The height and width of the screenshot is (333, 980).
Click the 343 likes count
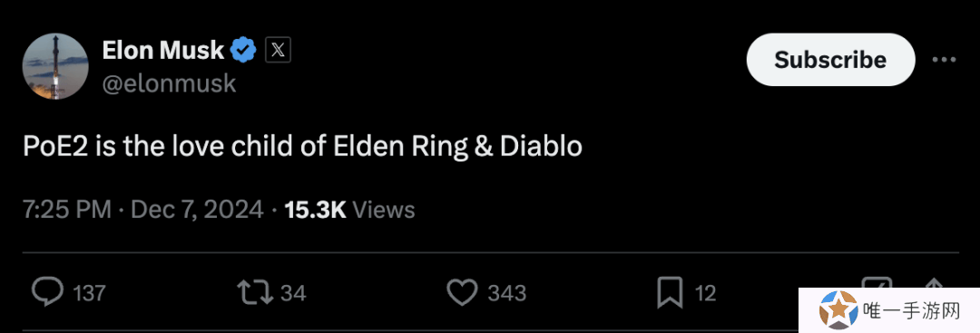507,293
